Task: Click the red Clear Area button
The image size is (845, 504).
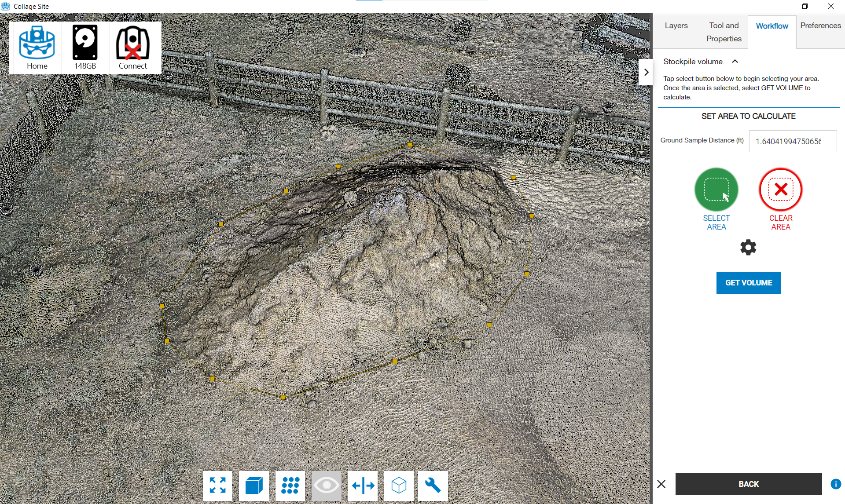Action: click(780, 190)
